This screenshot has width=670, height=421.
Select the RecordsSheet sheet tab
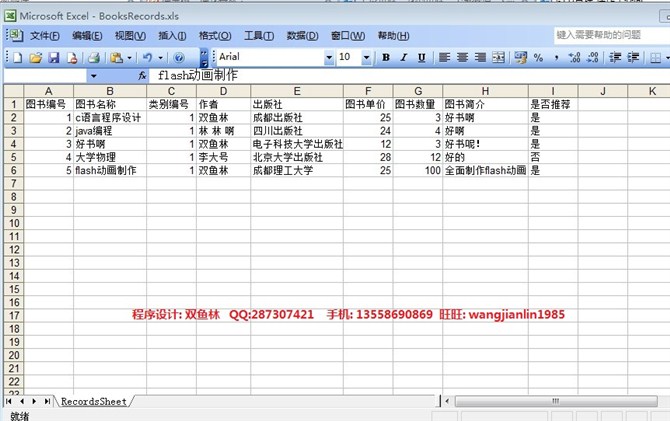pyautogui.click(x=93, y=401)
